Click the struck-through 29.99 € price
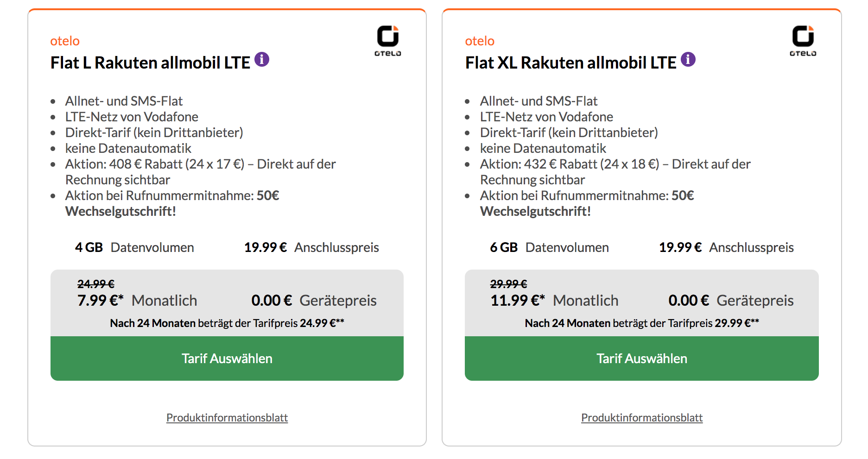 point(509,284)
